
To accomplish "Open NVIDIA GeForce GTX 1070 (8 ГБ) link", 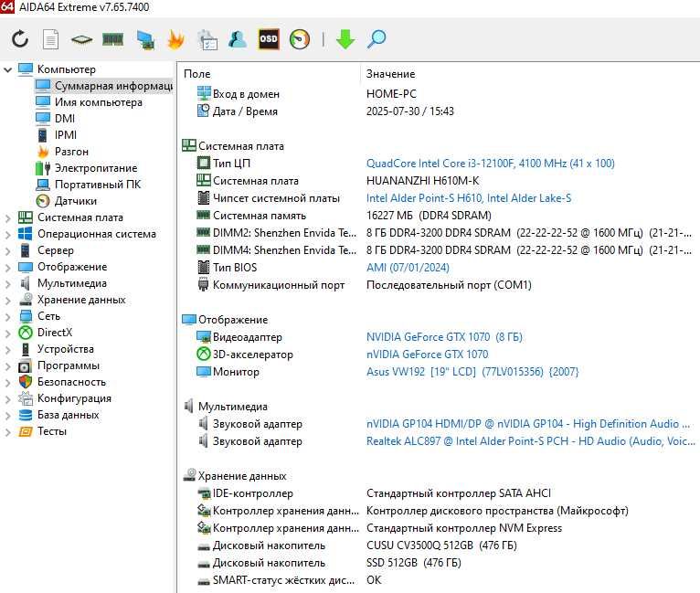I will pos(444,337).
